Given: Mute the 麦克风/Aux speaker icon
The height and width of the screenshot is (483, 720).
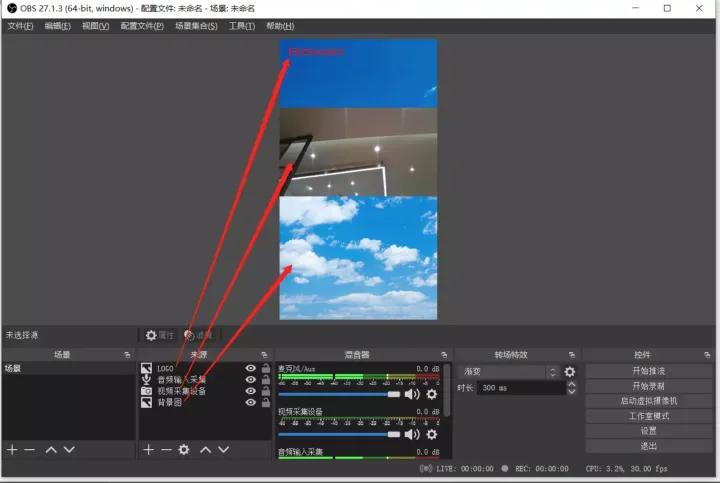Looking at the screenshot, I should [x=412, y=394].
